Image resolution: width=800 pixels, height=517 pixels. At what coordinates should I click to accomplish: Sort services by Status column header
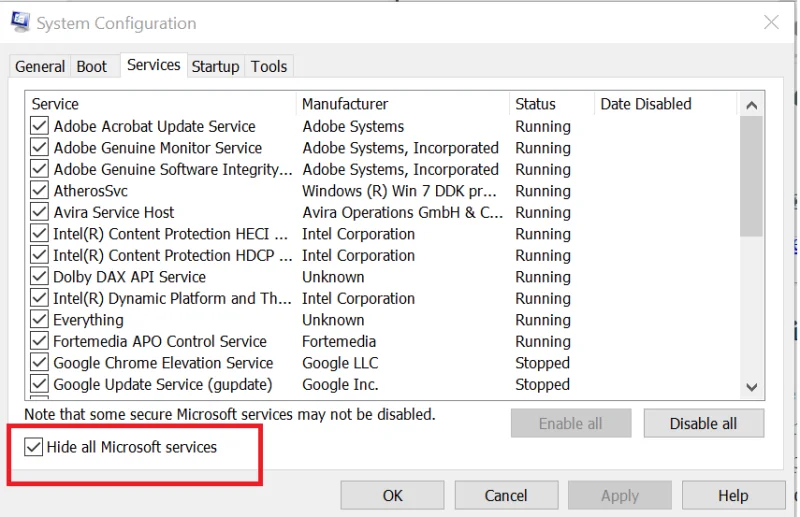pos(535,104)
